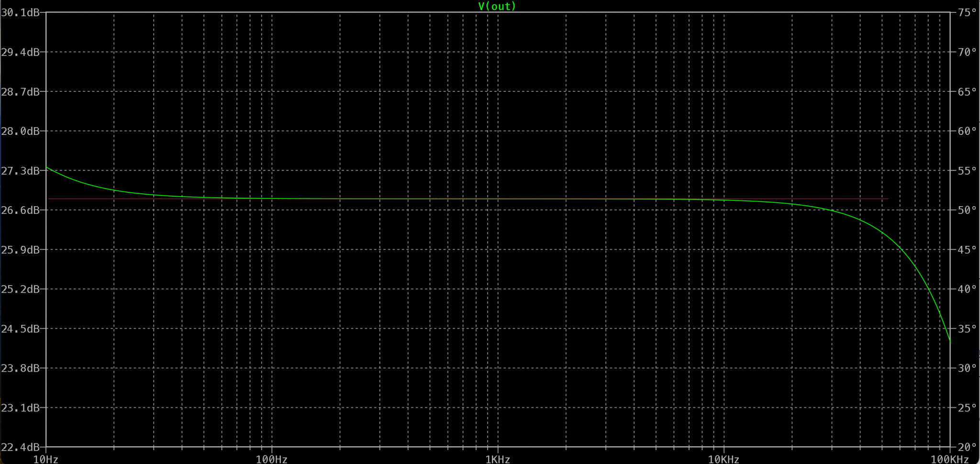Click the 100Hz frequency axis label

(x=272, y=459)
